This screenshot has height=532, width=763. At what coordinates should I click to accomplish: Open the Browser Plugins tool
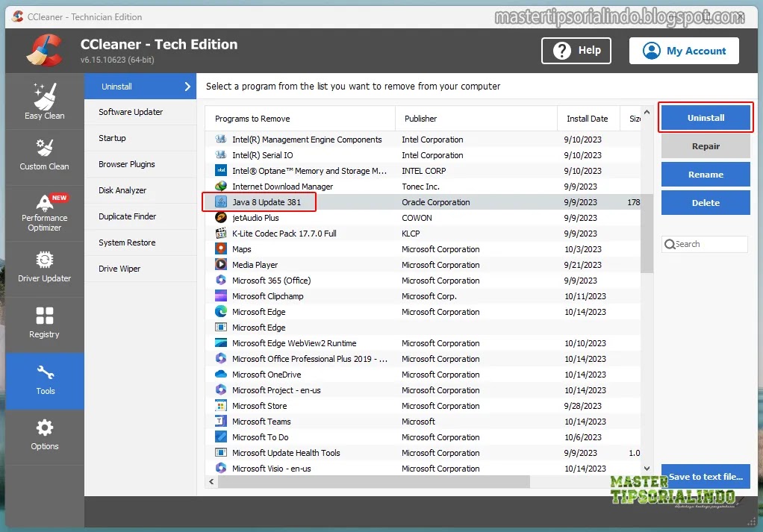click(140, 164)
